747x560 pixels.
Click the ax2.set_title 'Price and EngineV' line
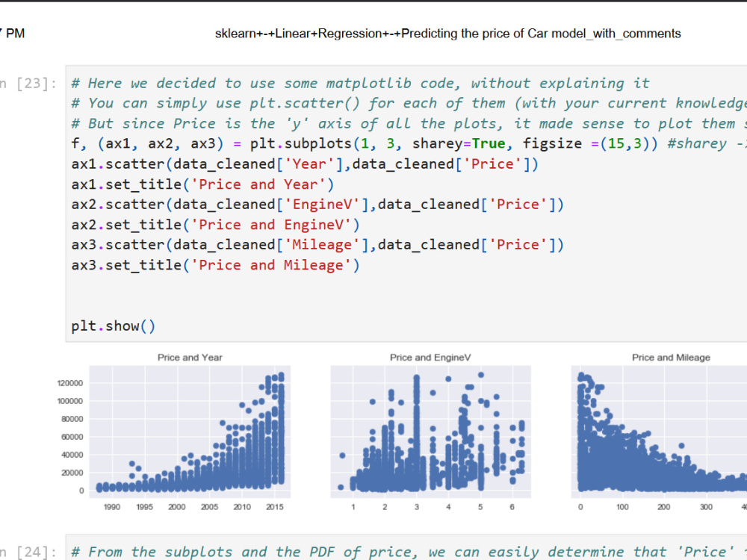tap(215, 225)
